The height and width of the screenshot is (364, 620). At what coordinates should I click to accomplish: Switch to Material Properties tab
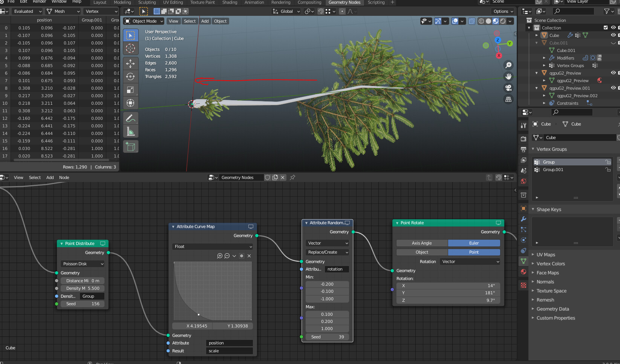click(x=523, y=272)
